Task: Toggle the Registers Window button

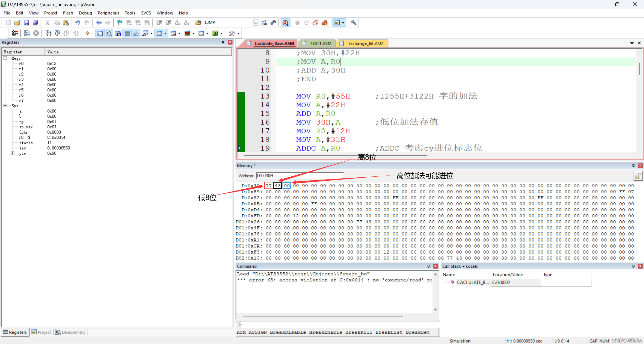Action: point(127,33)
